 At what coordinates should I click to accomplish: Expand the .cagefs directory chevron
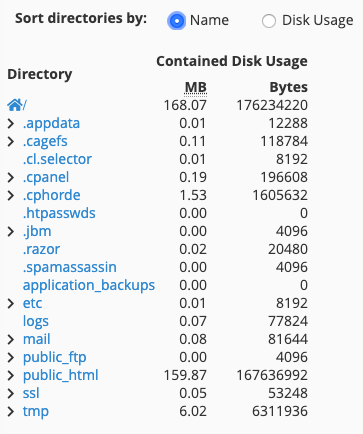(11, 142)
